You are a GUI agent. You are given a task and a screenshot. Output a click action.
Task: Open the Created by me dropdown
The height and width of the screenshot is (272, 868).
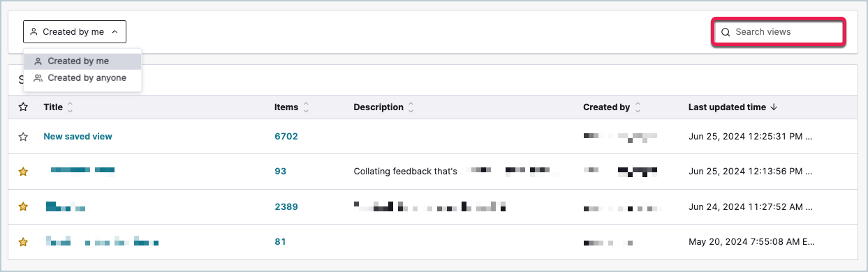pyautogui.click(x=75, y=31)
